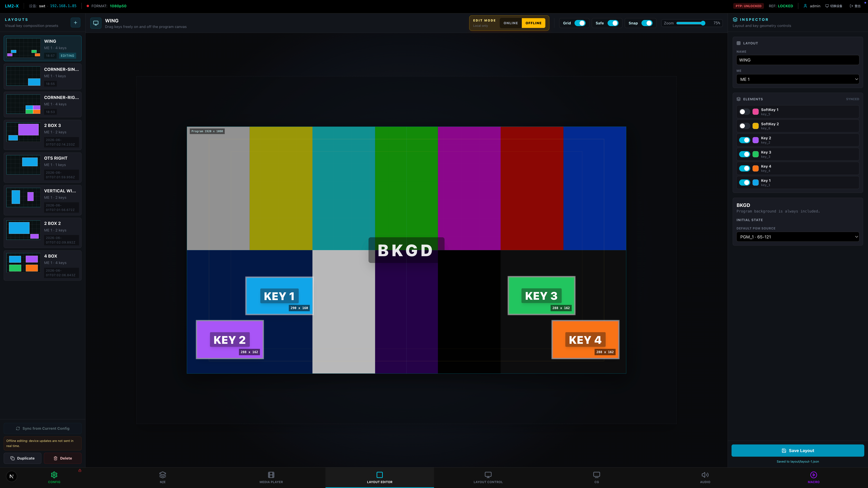The image size is (868, 488).
Task: Click the logout button in top bar
Action: 855,6
